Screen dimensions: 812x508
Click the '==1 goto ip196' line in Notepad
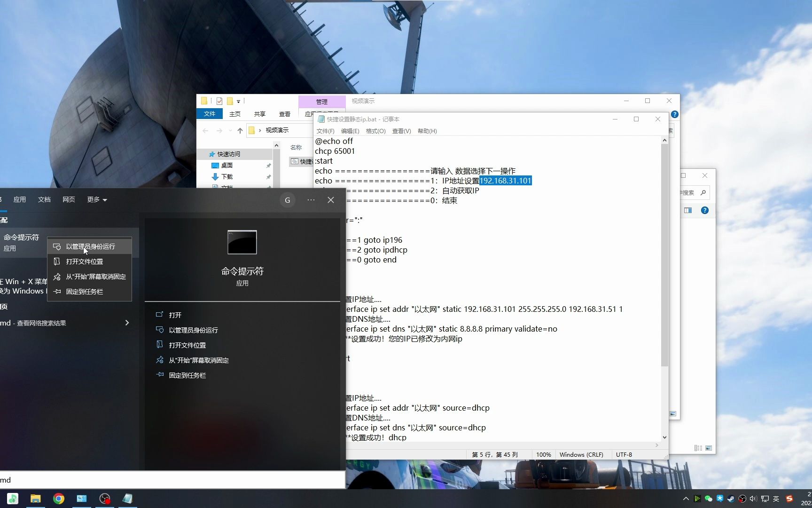point(374,240)
